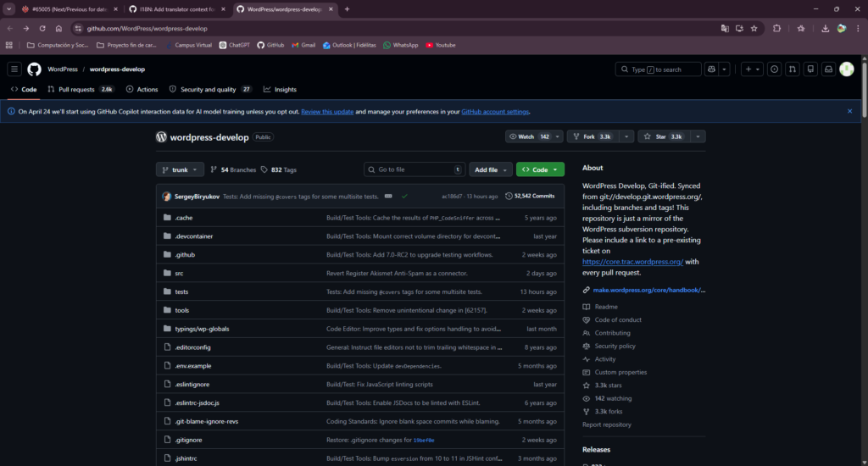
Task: Open the create new plus dropdown
Action: coord(752,69)
